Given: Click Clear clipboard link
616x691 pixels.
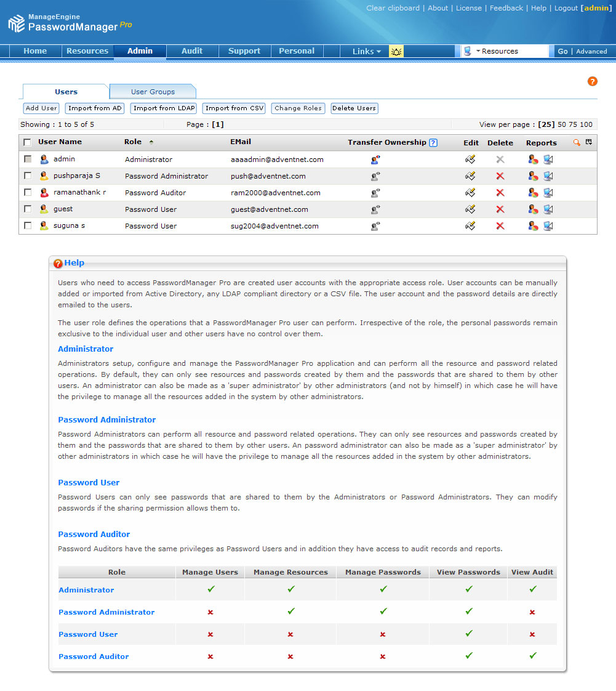Looking at the screenshot, I should [393, 8].
